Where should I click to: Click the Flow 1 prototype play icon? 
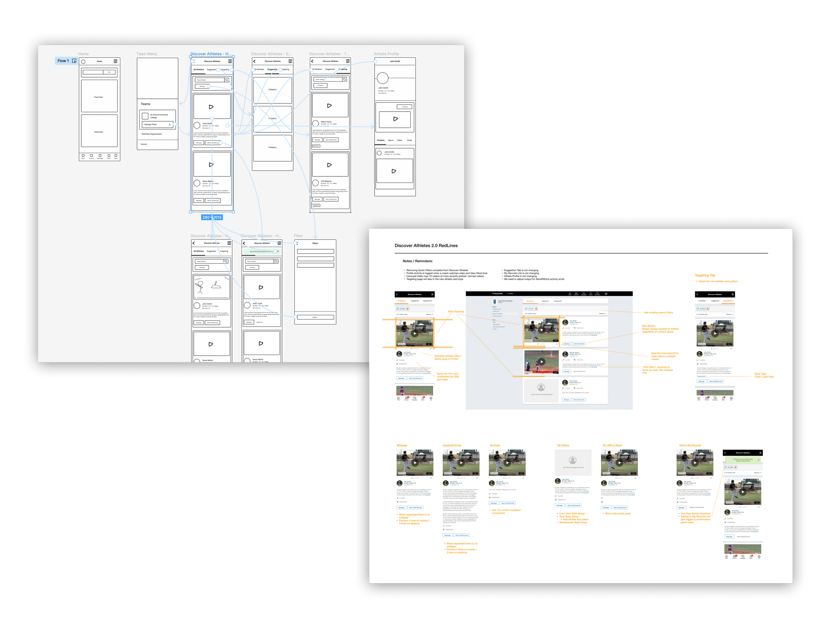pos(74,61)
